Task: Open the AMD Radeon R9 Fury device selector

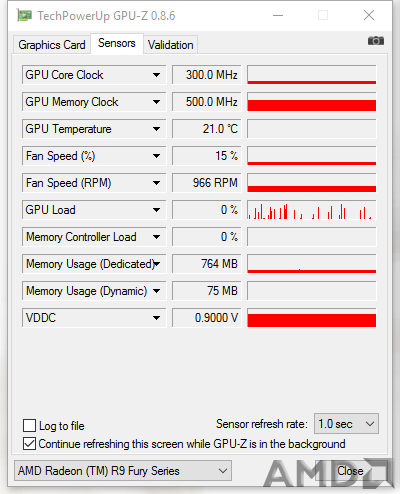Action: 123,471
